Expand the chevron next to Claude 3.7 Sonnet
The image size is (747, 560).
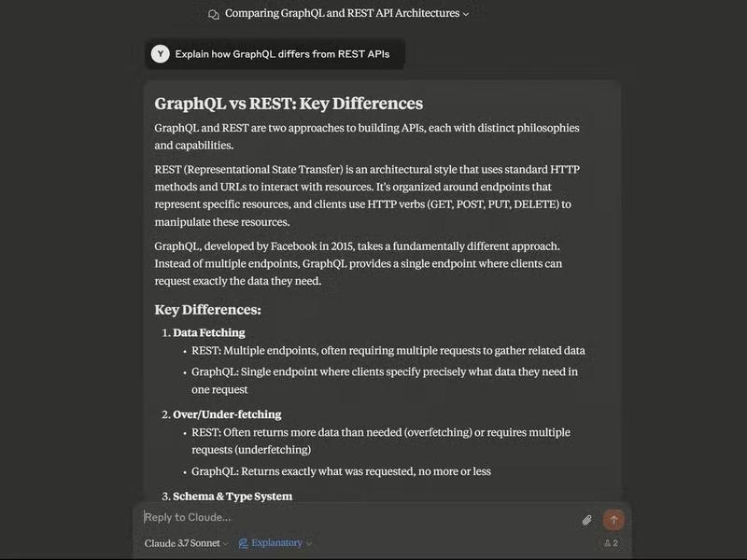pos(226,543)
